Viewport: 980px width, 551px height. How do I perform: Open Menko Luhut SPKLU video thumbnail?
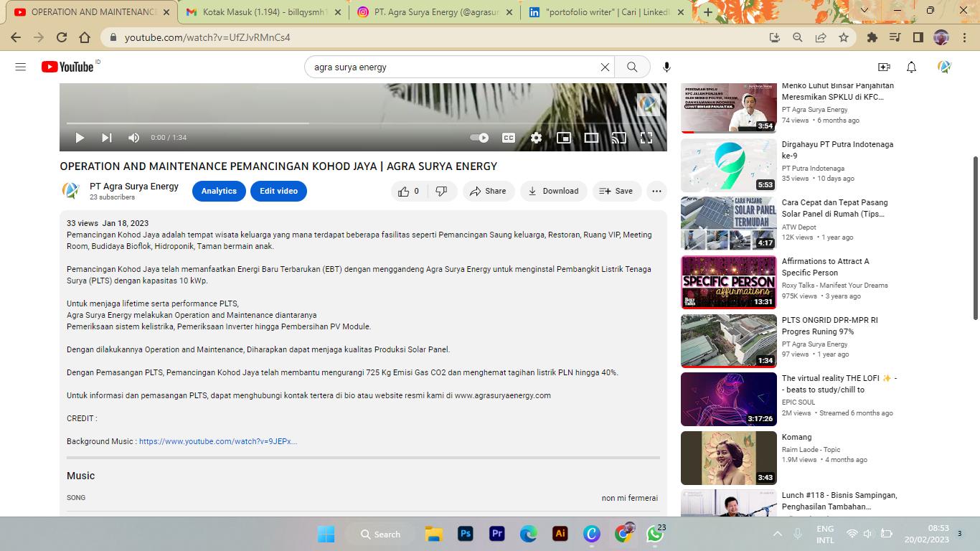[x=729, y=107]
